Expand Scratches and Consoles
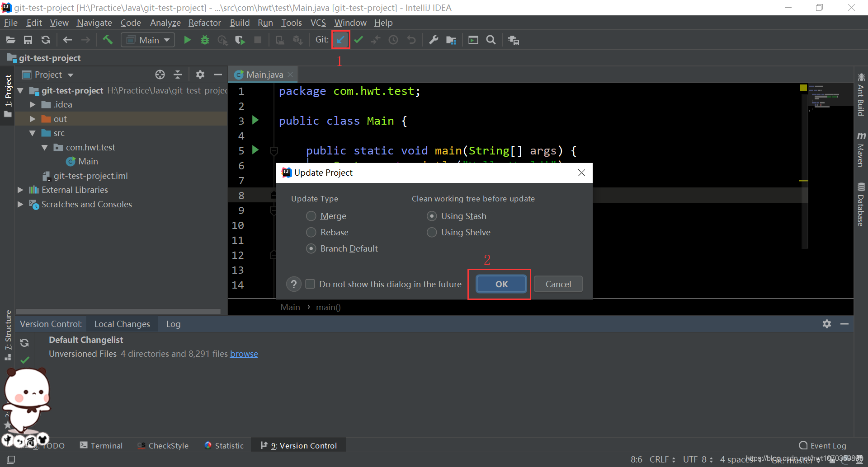The image size is (868, 467). (20, 204)
